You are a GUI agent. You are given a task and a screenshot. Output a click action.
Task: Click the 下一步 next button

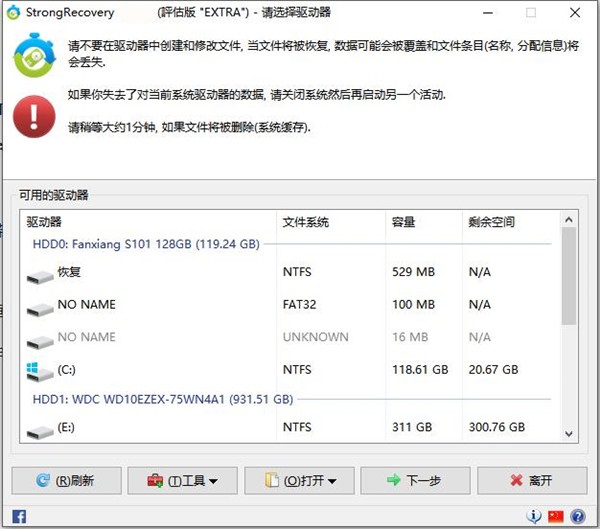(415, 480)
